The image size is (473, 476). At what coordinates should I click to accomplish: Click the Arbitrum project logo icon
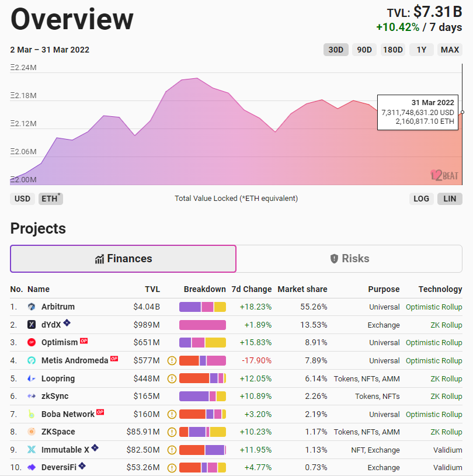click(x=32, y=307)
